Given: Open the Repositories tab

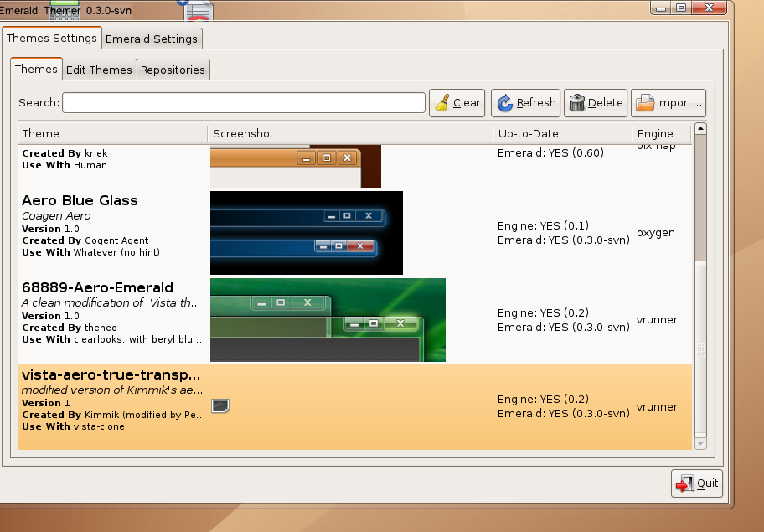Looking at the screenshot, I should [173, 70].
